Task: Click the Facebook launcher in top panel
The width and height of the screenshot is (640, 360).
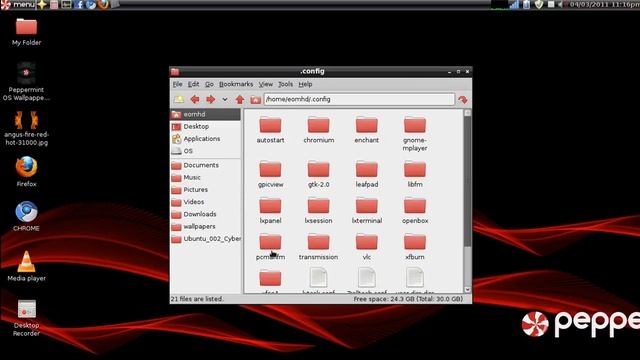Action: click(x=79, y=4)
